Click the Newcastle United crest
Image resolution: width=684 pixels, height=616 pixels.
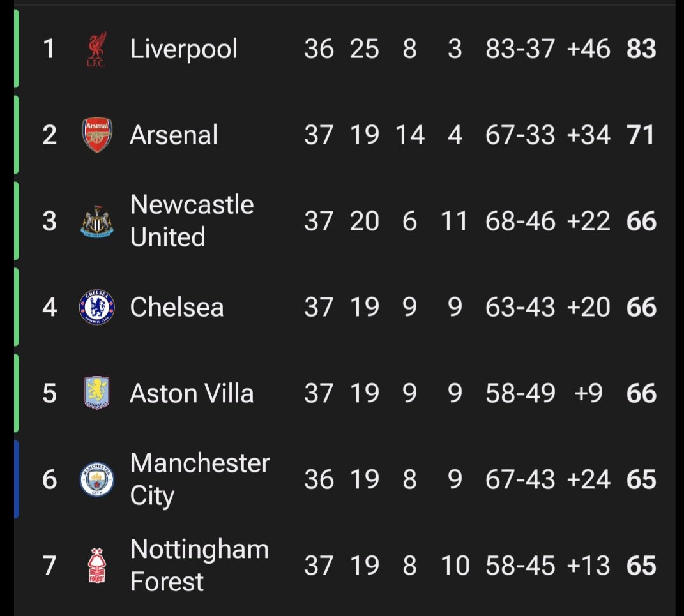pos(97,222)
